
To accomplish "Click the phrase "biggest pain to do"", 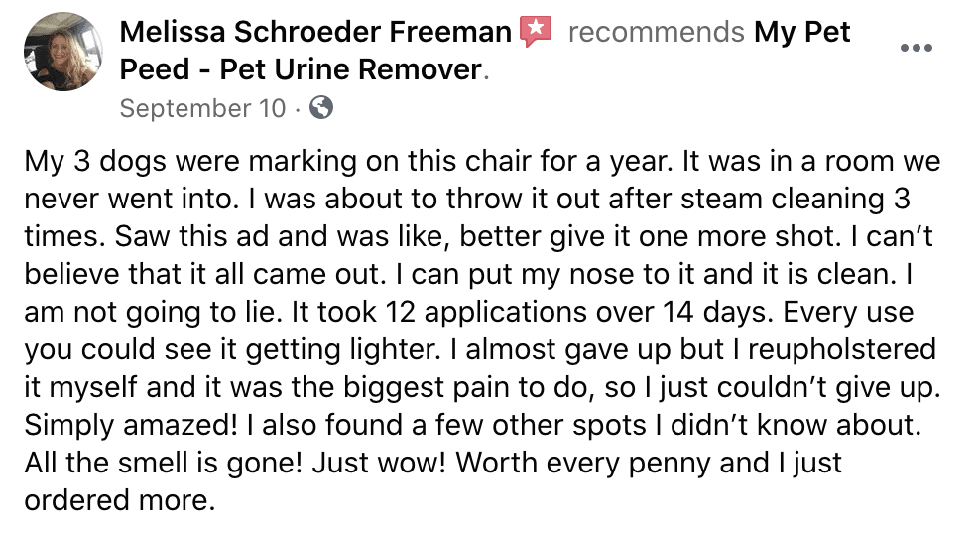I will coord(468,388).
